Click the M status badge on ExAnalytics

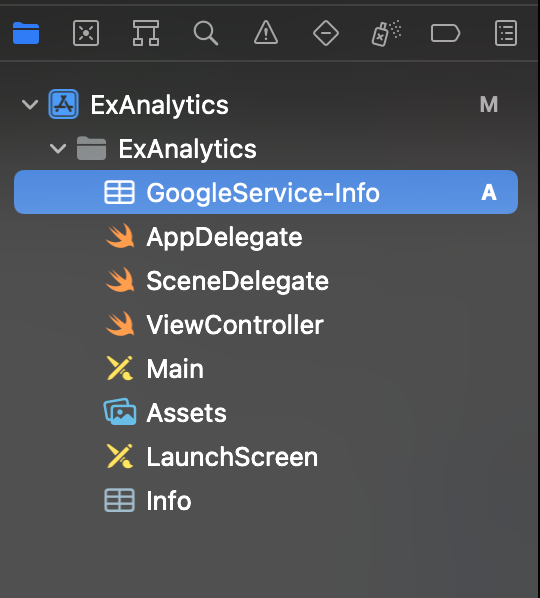pyautogui.click(x=489, y=104)
